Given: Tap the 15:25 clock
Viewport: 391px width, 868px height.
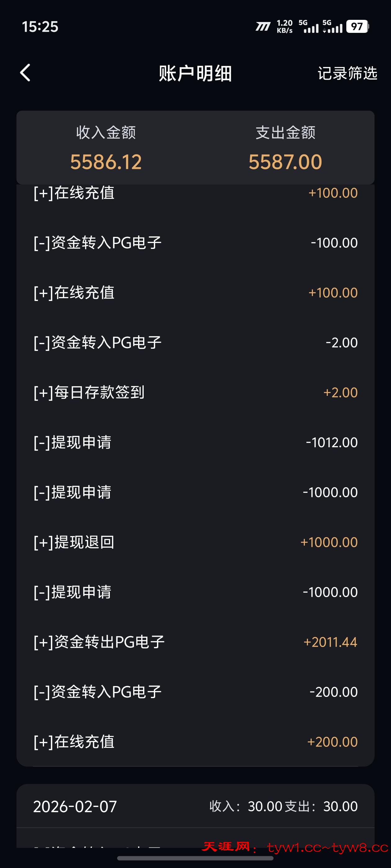Looking at the screenshot, I should pyautogui.click(x=40, y=27).
